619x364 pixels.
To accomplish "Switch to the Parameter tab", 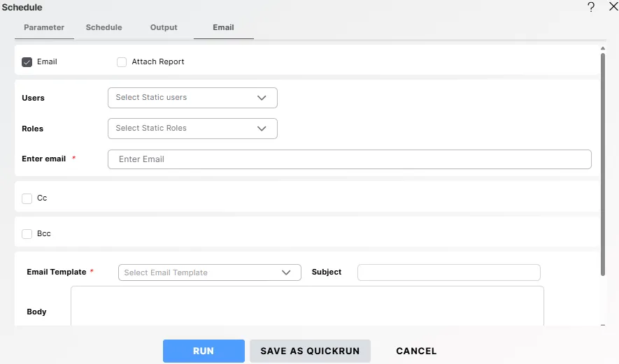I will click(44, 28).
